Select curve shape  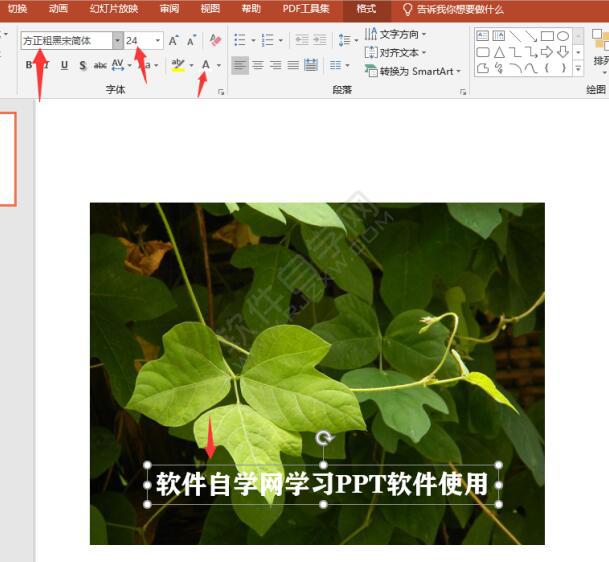[x=531, y=68]
